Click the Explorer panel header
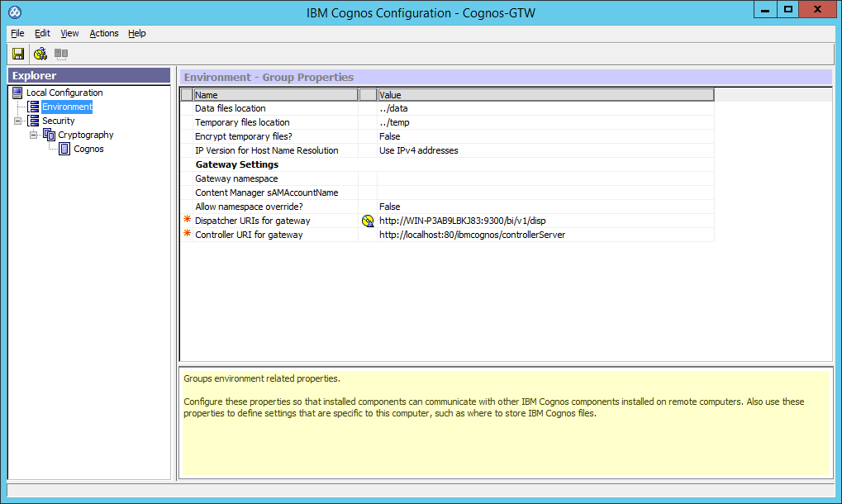The height and width of the screenshot is (504, 842). click(x=89, y=76)
